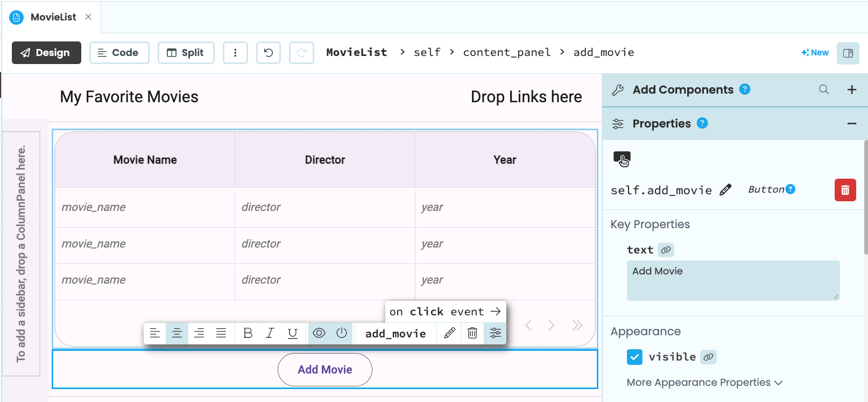Screen dimensions: 868x402
Task: Switch to Design view
Action: pos(46,53)
